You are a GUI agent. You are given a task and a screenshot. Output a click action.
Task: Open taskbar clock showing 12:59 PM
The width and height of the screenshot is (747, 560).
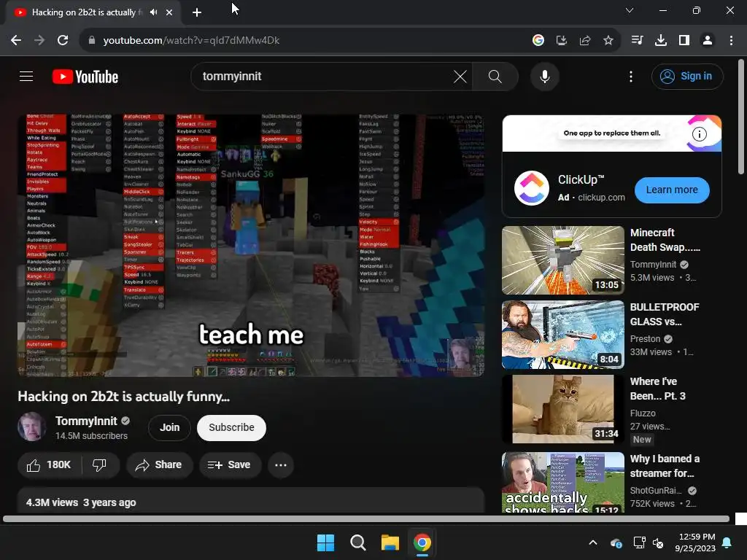click(695, 542)
